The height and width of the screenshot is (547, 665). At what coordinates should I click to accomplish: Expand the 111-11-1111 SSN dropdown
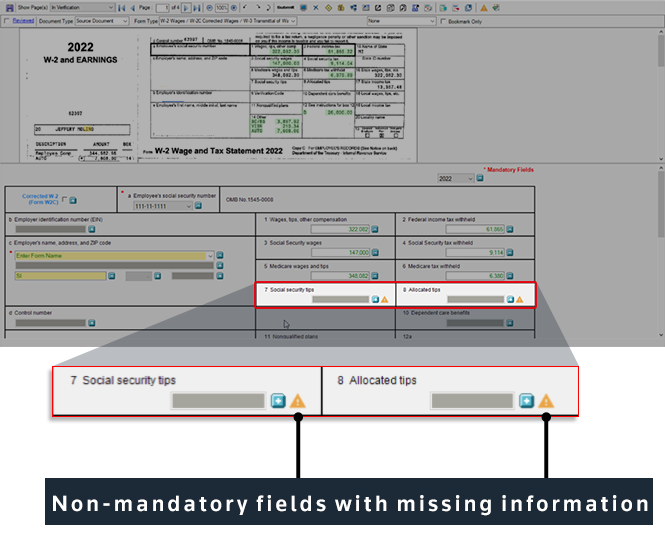(x=163, y=206)
